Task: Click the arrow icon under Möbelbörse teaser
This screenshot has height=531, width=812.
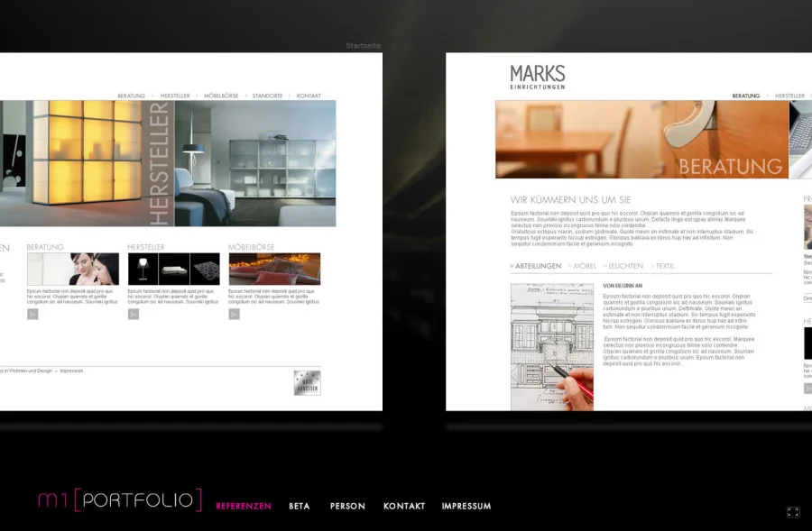Action: pos(235,315)
